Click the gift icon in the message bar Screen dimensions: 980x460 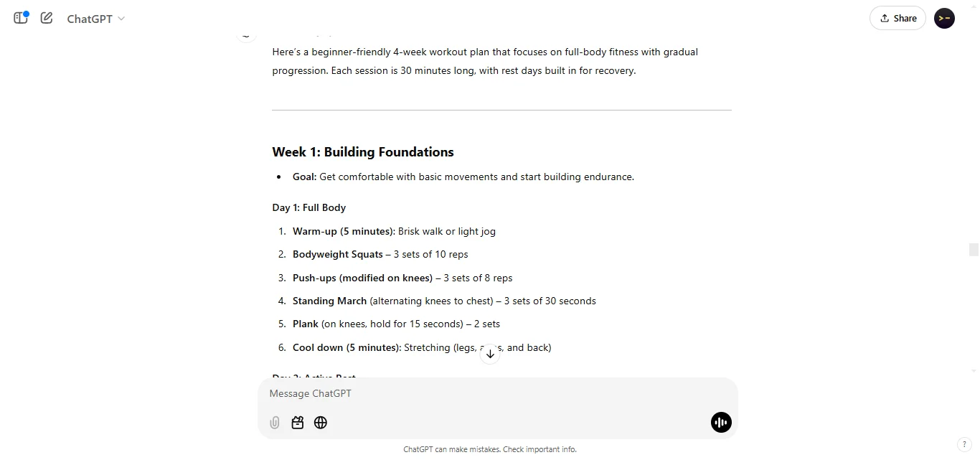(297, 423)
